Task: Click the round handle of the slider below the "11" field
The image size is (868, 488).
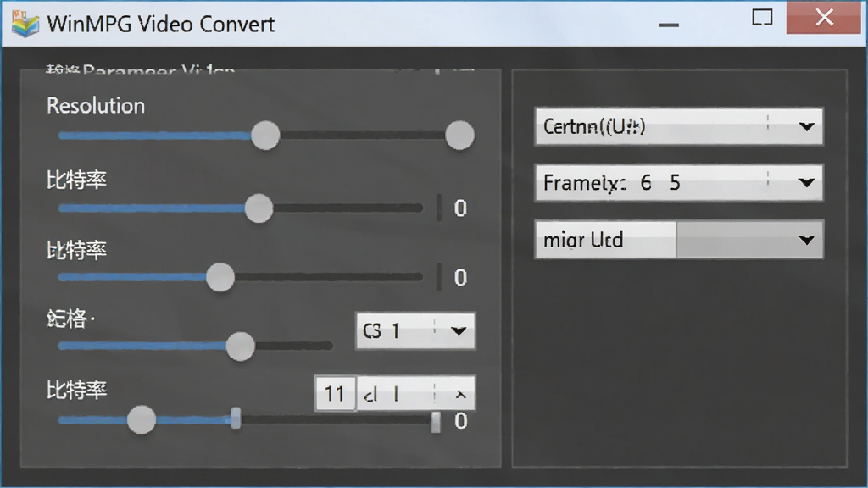Action: (x=142, y=419)
